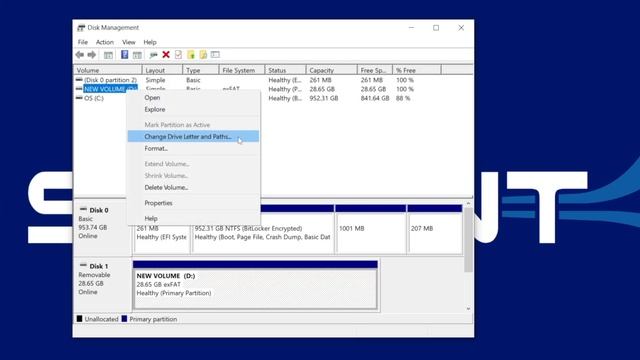This screenshot has height=360, width=640.
Task: Sort by the Volume column header
Action: (x=108, y=70)
